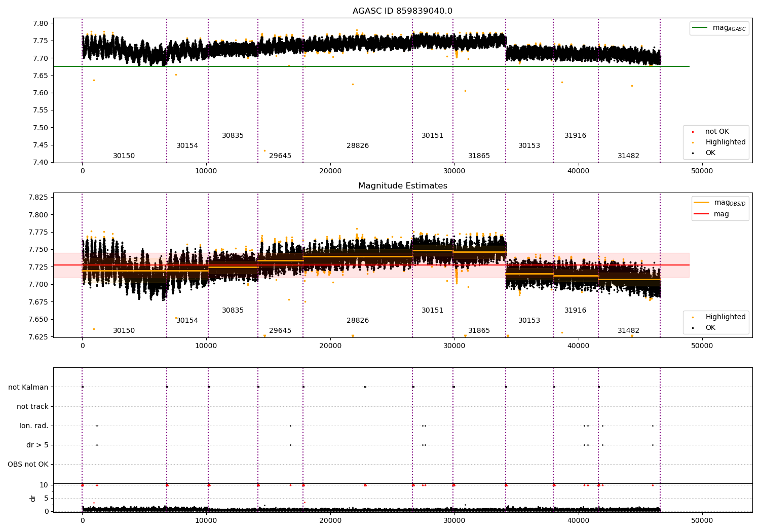Viewport: 760px width, 532px height.
Task: Click OBSID label 30153 in the top plot
Action: coord(529,146)
